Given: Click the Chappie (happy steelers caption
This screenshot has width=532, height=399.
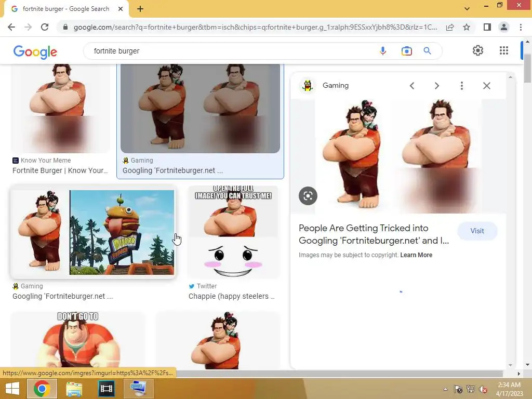Looking at the screenshot, I should click(232, 297).
